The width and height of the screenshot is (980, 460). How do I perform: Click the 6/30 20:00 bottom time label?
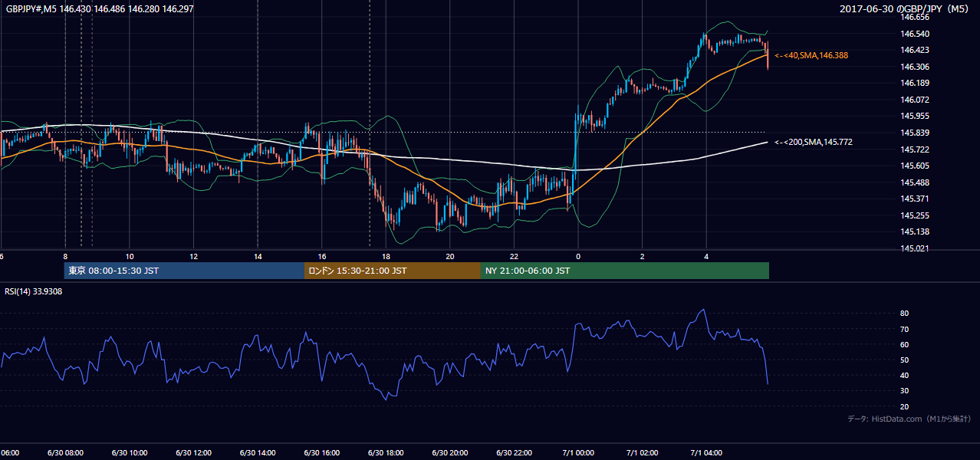tap(450, 453)
